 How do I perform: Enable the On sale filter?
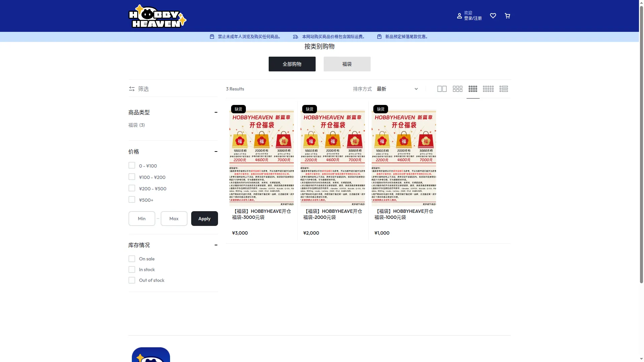(132, 259)
